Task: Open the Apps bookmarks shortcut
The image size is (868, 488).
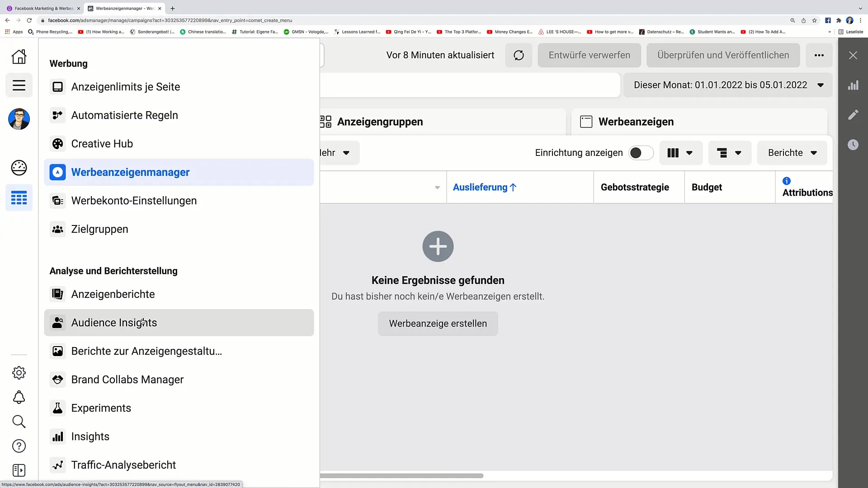Action: pos(14,32)
